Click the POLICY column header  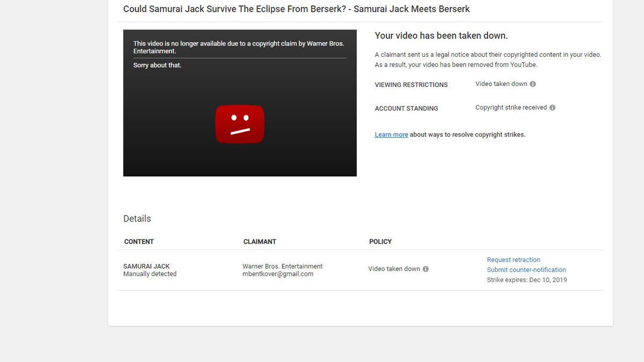(380, 242)
